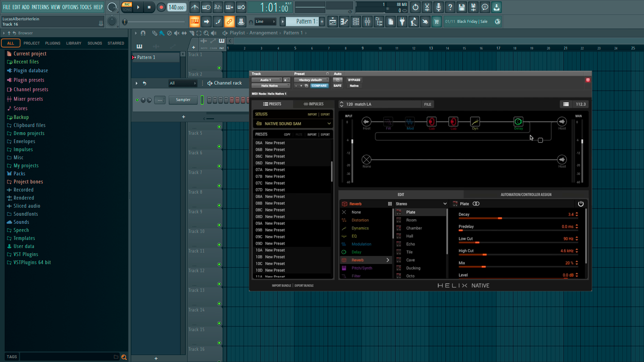Image resolution: width=644 pixels, height=362 pixels.
Task: Click the Dyn block in signal chain
Action: click(475, 122)
